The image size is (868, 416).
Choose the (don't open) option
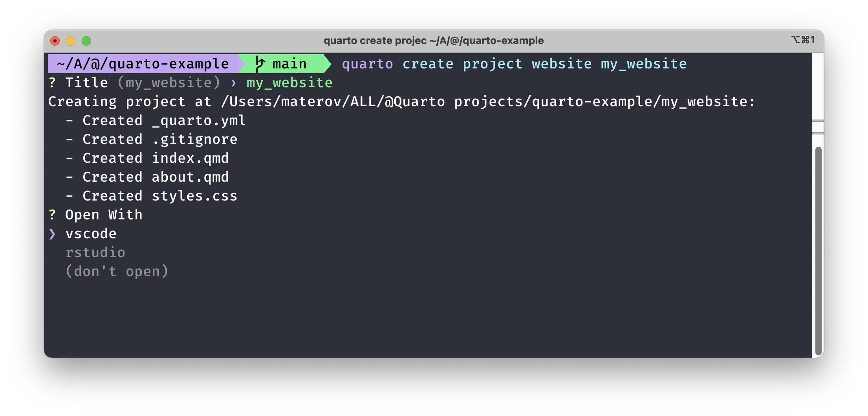tap(117, 271)
